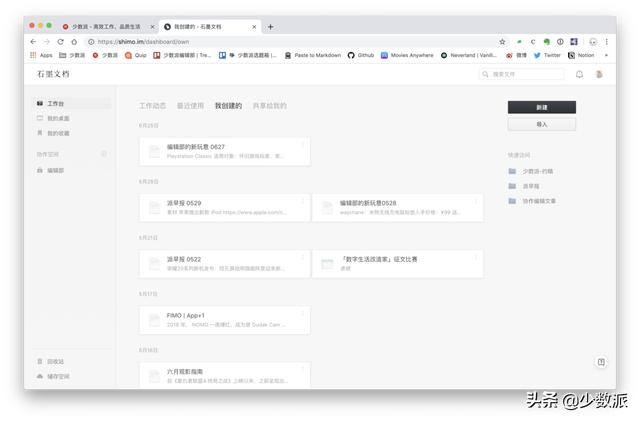Viewport: 640px width, 421px height.
Task: Switch to the 最近使用 tab
Action: point(190,106)
